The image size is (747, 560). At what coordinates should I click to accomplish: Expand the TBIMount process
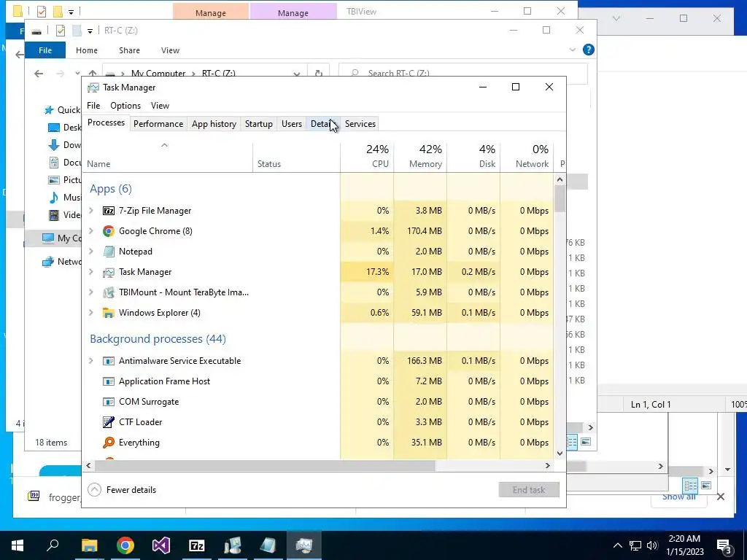pyautogui.click(x=91, y=292)
